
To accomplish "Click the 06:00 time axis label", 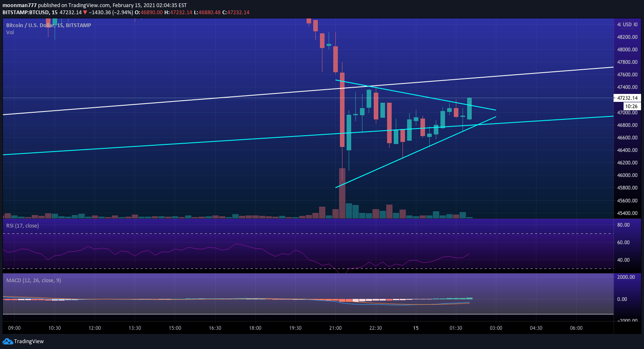I will tap(576, 328).
